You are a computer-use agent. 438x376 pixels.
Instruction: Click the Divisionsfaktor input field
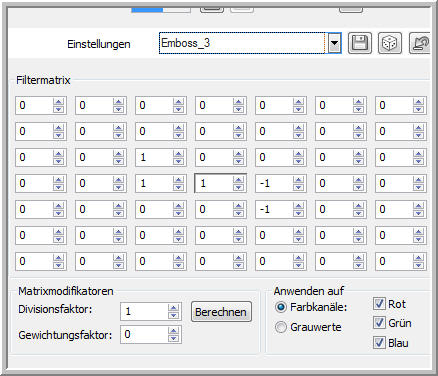click(x=144, y=312)
